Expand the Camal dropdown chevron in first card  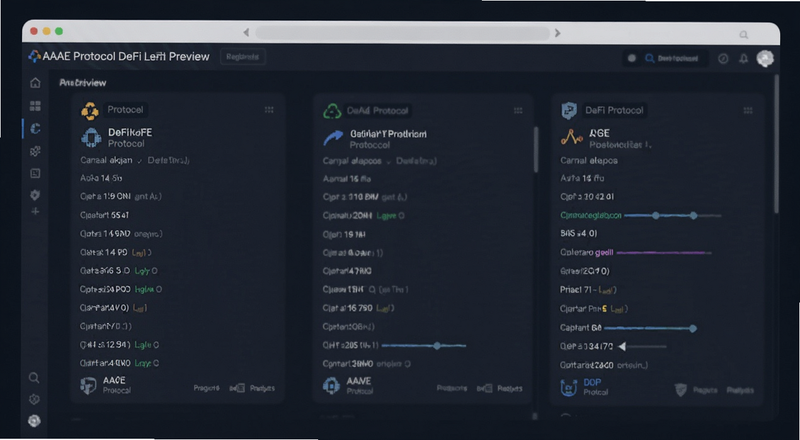[x=140, y=161]
